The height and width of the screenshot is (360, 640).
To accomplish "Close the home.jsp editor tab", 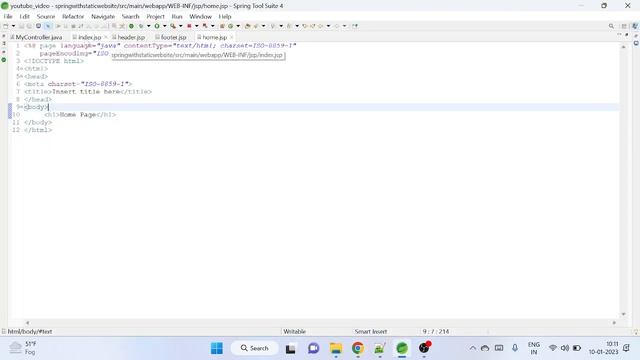I will point(231,37).
